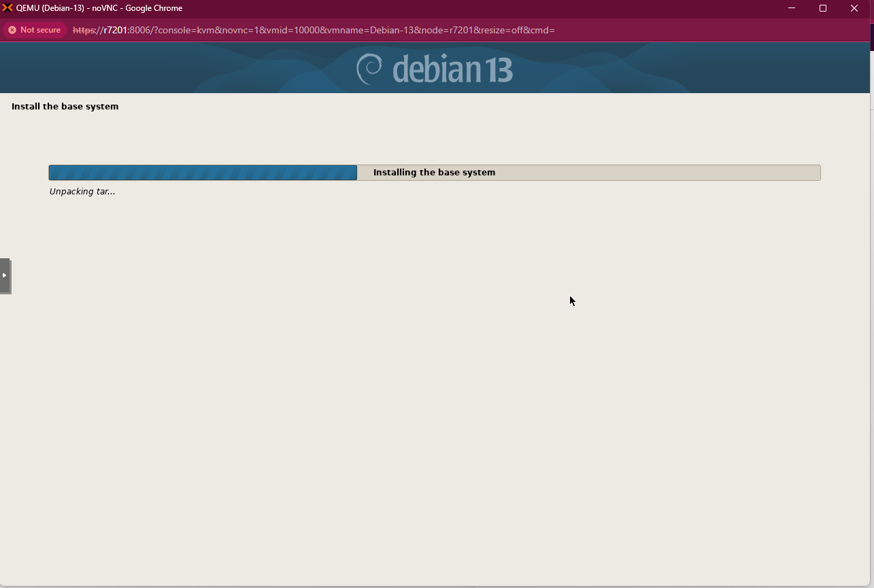The height and width of the screenshot is (588, 874).
Task: Click the r7201 hostname in the address
Action: 115,30
